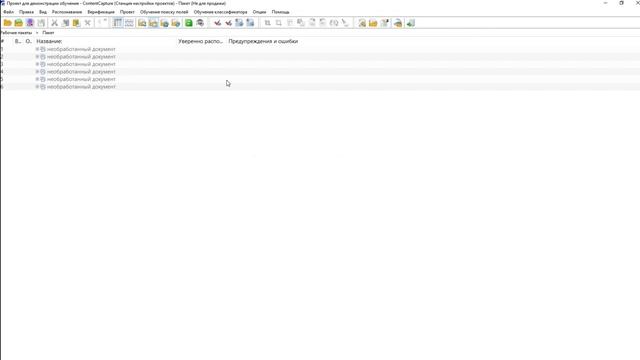The width and height of the screenshot is (640, 360).
Task: Click the document icon in row 4
Action: pos(43,71)
